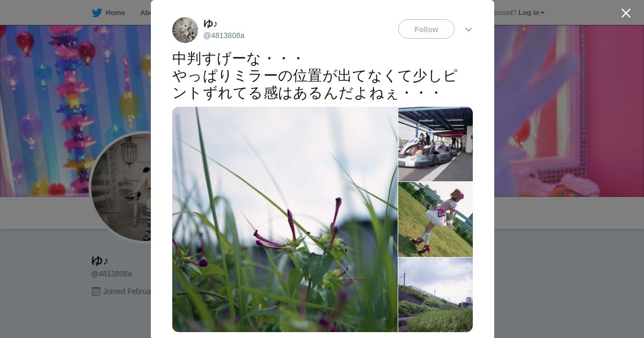Screen dimensions: 644x338
Task: Click the profile page @4813808a handle
Action: pyautogui.click(x=112, y=274)
